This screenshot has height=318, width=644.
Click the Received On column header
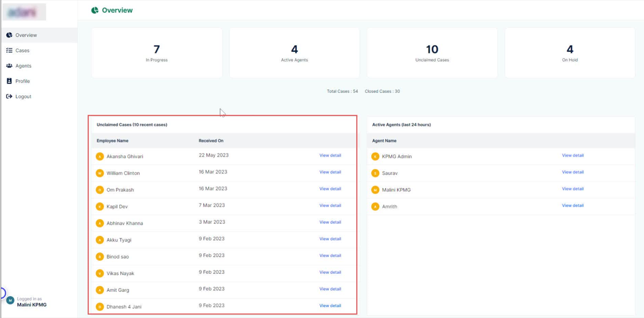tap(211, 141)
